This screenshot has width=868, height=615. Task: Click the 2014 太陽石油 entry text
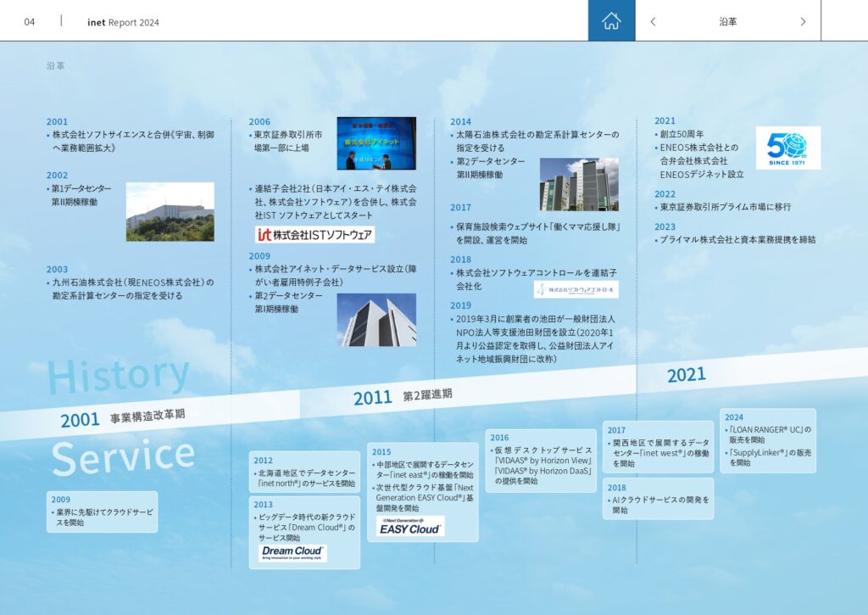coord(535,142)
